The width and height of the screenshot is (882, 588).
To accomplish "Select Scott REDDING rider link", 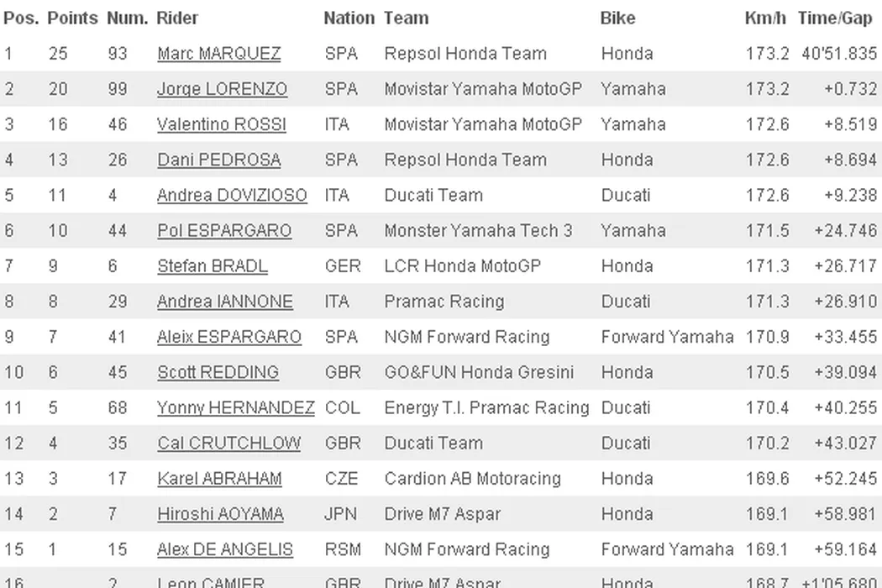I will 218,372.
